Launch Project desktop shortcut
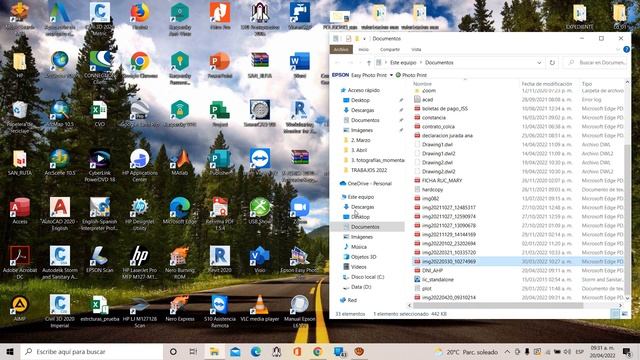640x360 pixels. pyautogui.click(x=220, y=113)
